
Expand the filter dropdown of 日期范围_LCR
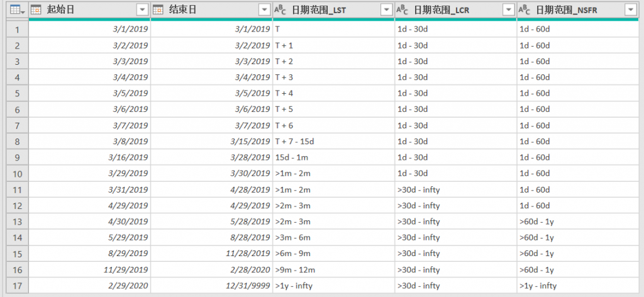click(508, 10)
